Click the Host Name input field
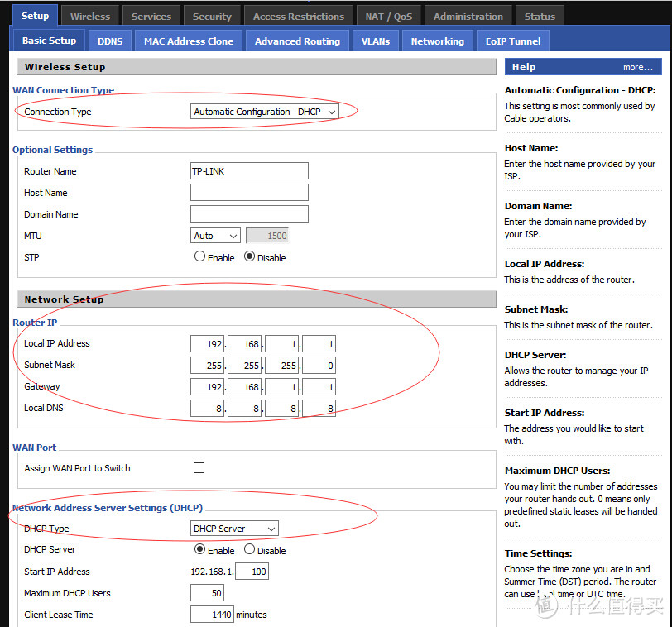 (249, 193)
